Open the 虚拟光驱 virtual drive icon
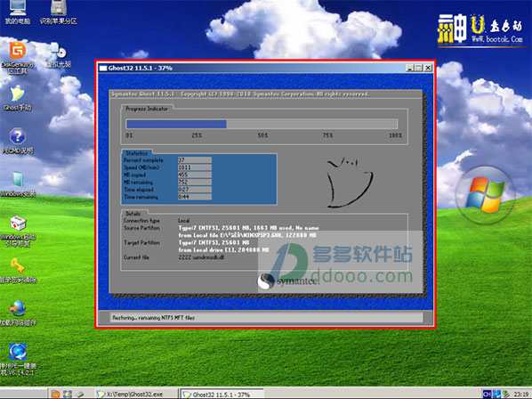Image resolution: width=532 pixels, height=399 pixels. (x=59, y=54)
